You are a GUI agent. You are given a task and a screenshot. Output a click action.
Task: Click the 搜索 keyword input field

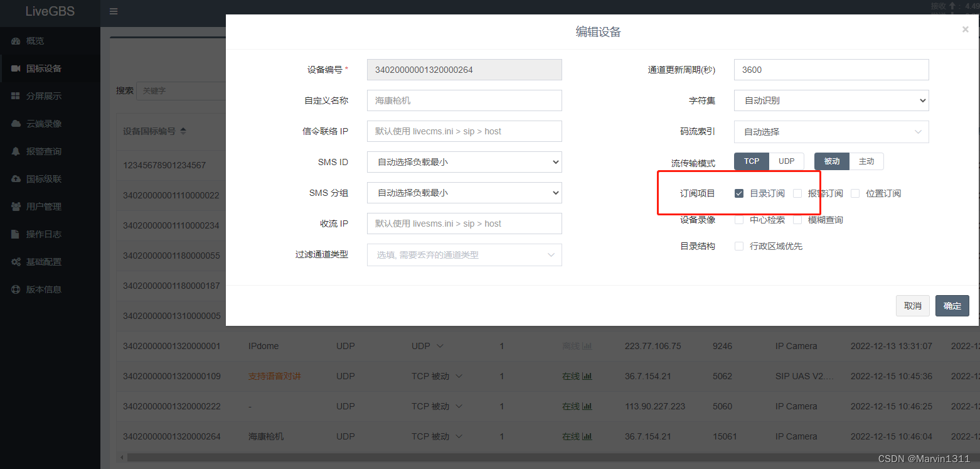point(182,90)
